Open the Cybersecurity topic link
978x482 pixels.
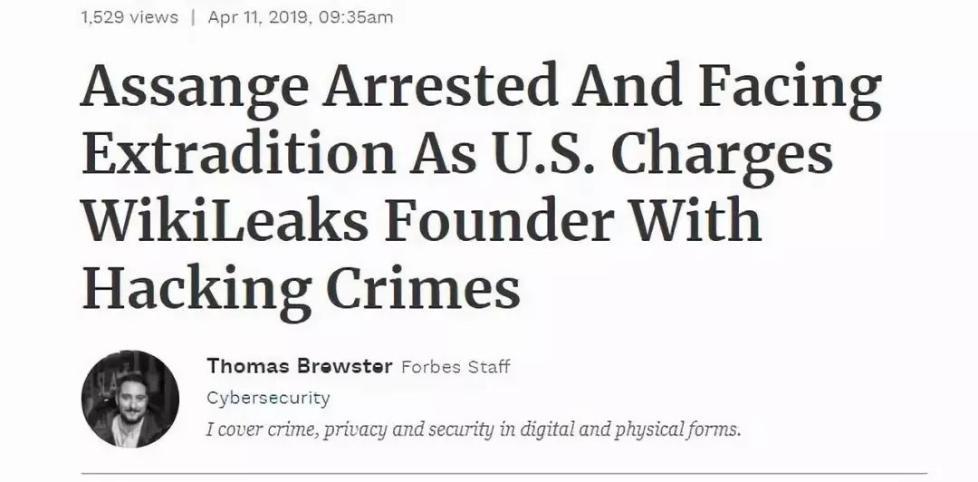pyautogui.click(x=267, y=398)
